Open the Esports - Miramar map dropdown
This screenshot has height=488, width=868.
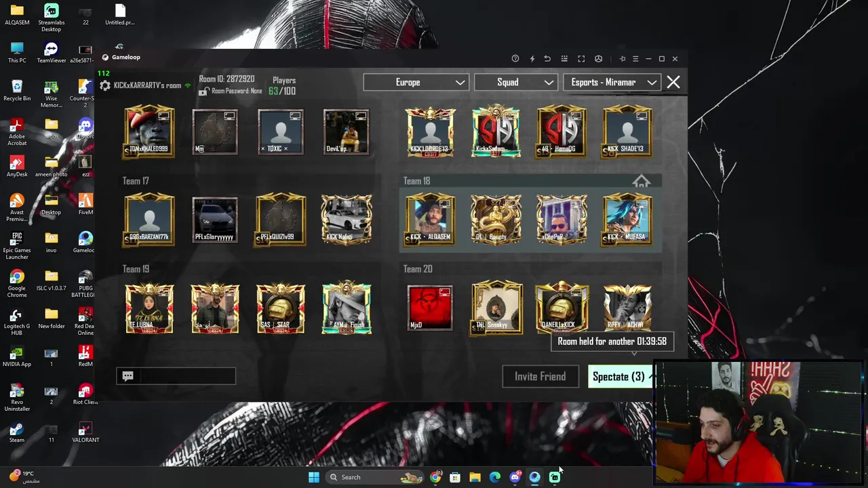coord(612,83)
